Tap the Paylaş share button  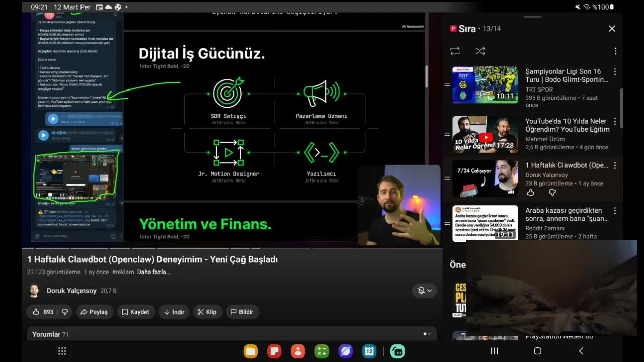pyautogui.click(x=95, y=312)
